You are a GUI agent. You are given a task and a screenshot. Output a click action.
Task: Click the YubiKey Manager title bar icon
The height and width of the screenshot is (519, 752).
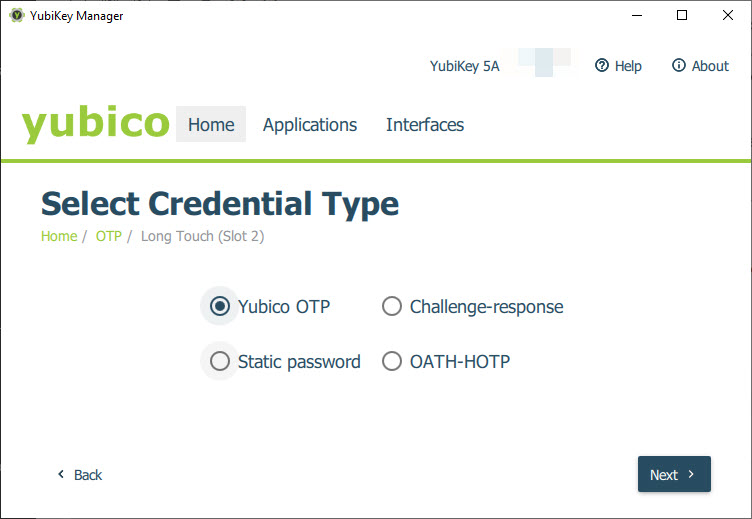17,15
